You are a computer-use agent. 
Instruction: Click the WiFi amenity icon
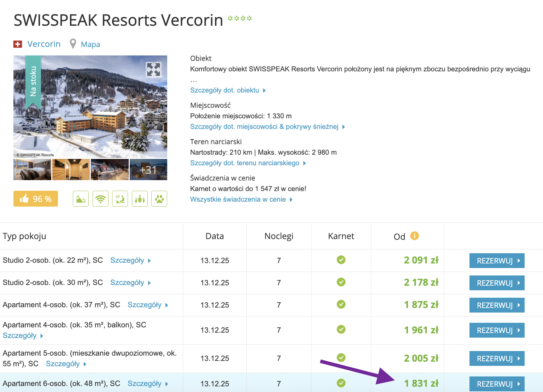point(100,199)
